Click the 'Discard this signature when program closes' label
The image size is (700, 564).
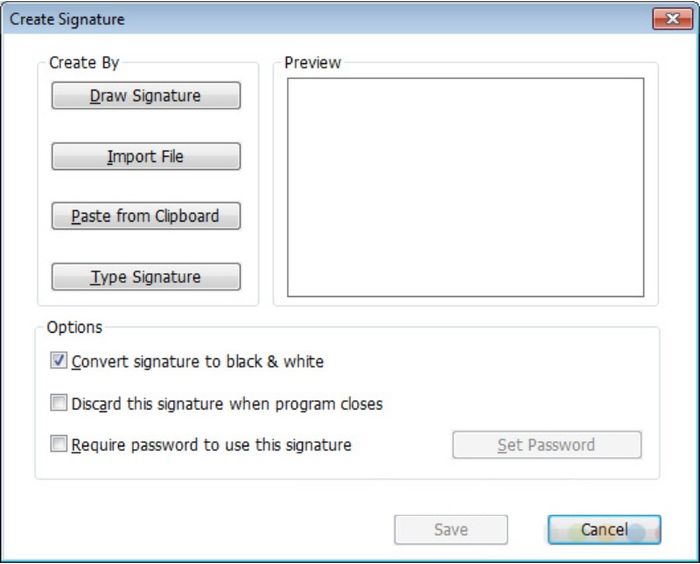pyautogui.click(x=227, y=404)
